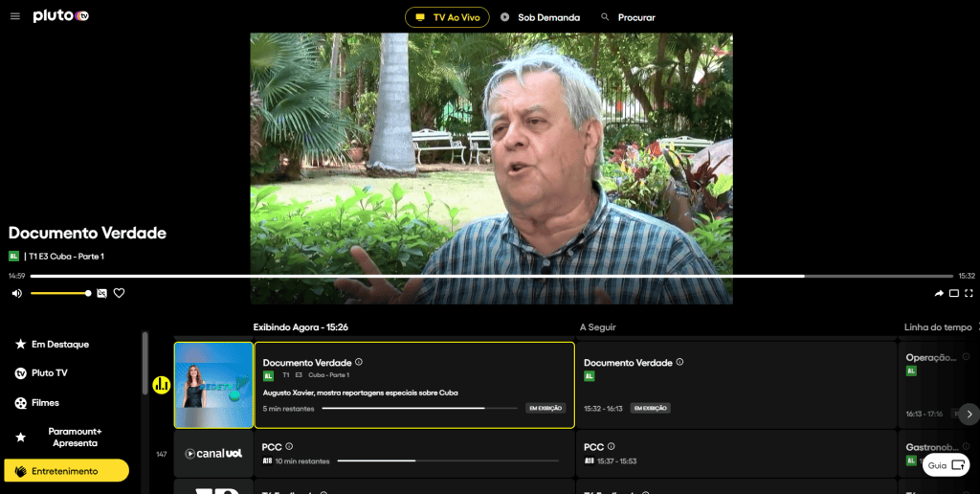Open info for current Documento Verdade

[359, 362]
